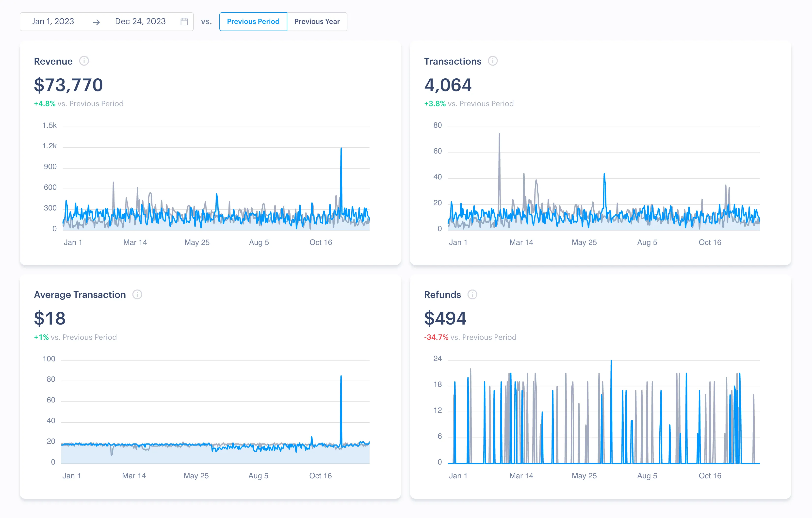Select the Previous Period comparison option

tap(253, 22)
